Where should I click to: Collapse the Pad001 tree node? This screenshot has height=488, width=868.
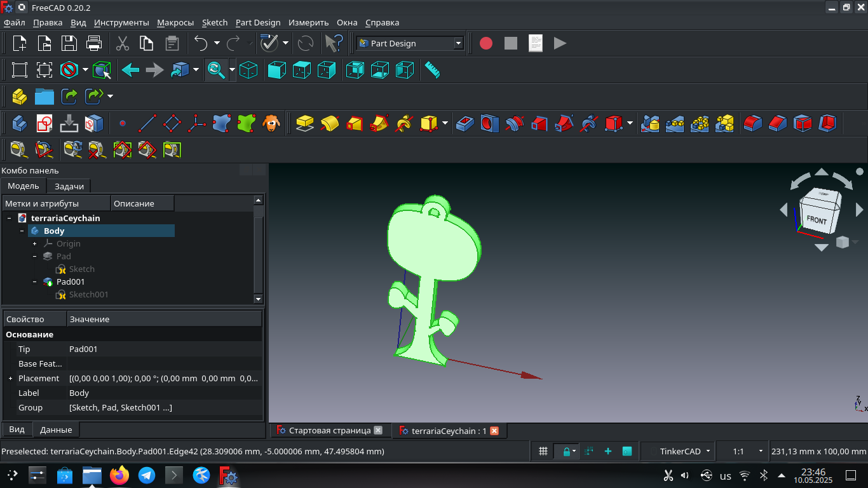point(35,282)
